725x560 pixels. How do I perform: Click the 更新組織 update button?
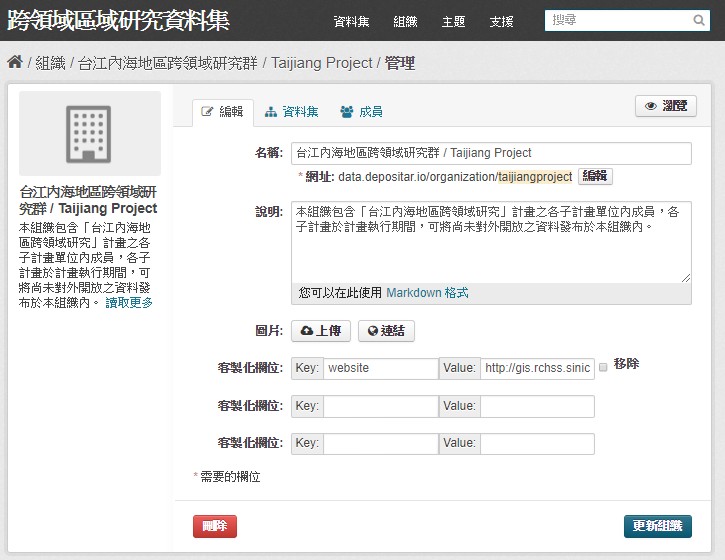tap(657, 526)
